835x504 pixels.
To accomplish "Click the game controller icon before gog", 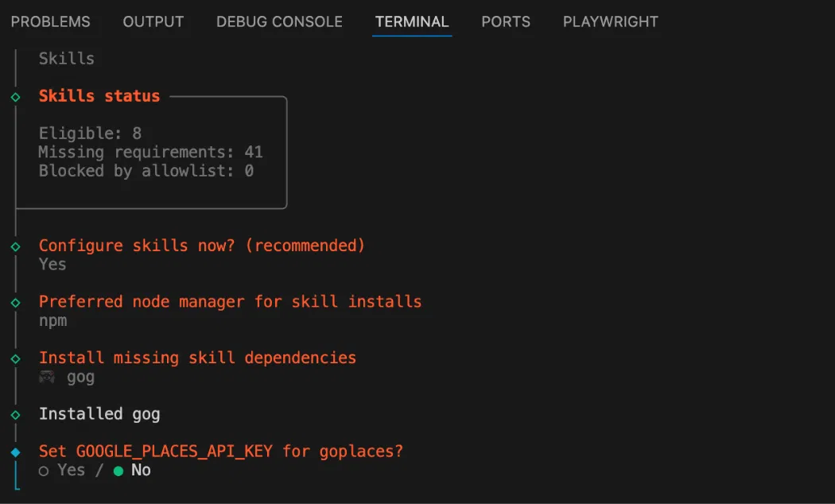I will [48, 377].
